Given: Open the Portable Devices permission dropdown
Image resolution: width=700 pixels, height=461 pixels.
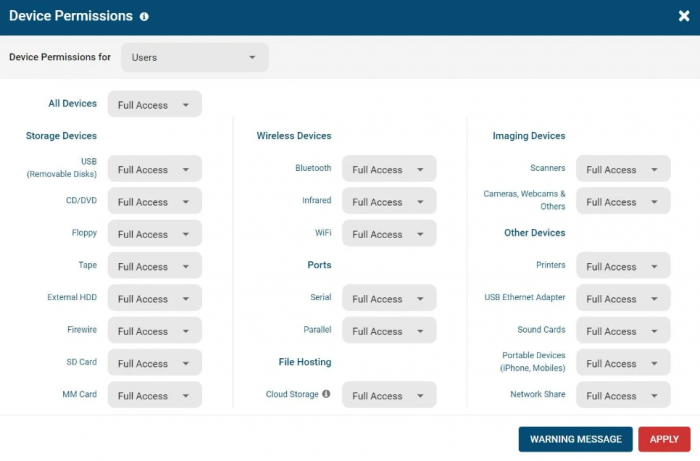Looking at the screenshot, I should (x=623, y=363).
